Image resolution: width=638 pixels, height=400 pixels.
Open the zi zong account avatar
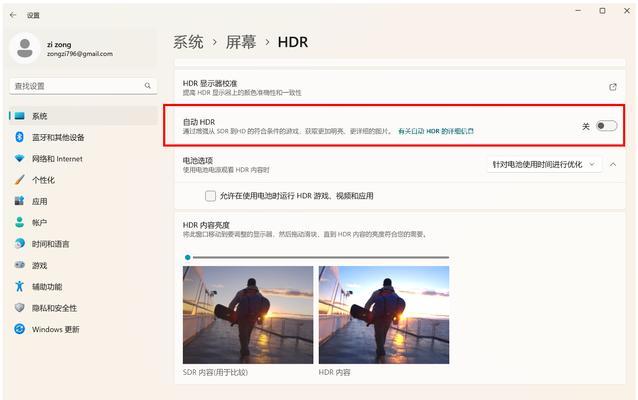coord(25,48)
